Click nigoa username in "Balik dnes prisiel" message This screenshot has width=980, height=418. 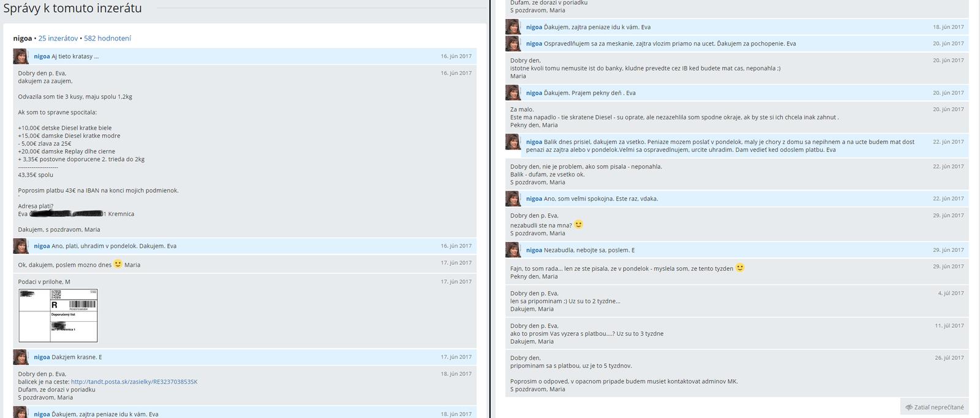pyautogui.click(x=533, y=142)
